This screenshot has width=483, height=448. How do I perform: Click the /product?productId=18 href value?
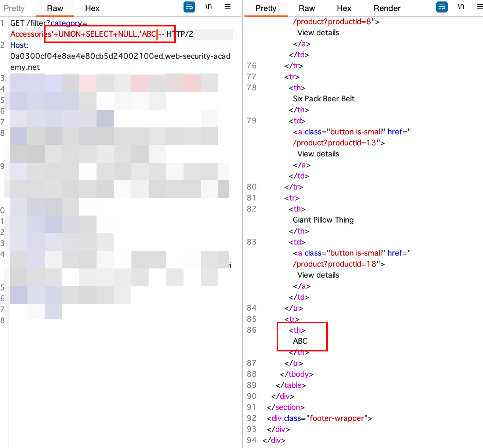click(x=334, y=264)
